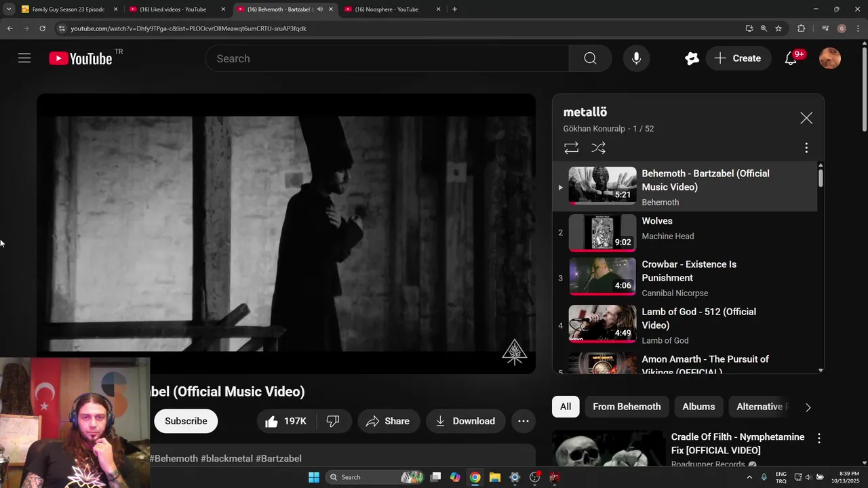Close the Liked videos tab

tap(223, 9)
